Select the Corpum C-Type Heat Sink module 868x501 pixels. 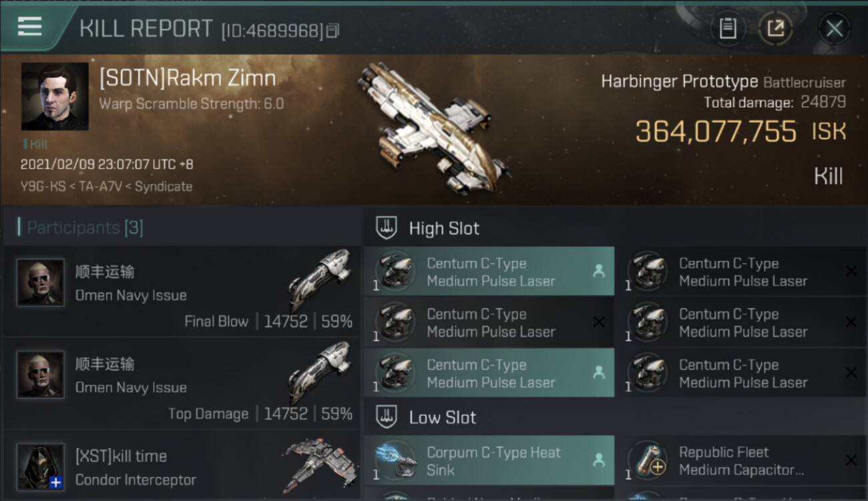pyautogui.click(x=489, y=460)
